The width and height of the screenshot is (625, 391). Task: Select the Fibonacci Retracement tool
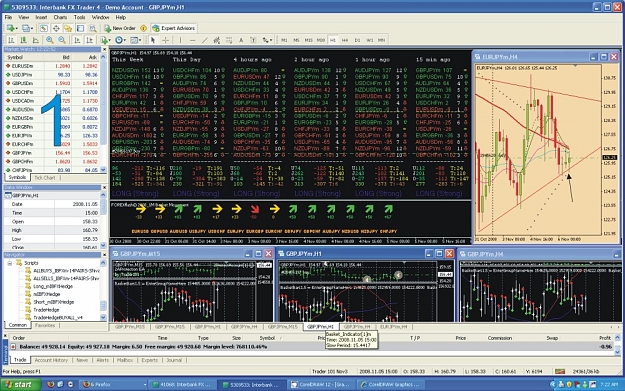(229, 40)
